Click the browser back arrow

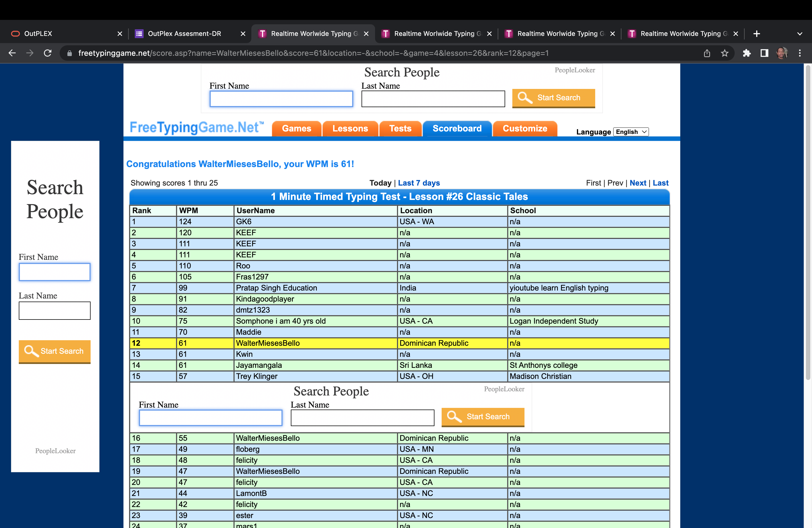[x=12, y=53]
